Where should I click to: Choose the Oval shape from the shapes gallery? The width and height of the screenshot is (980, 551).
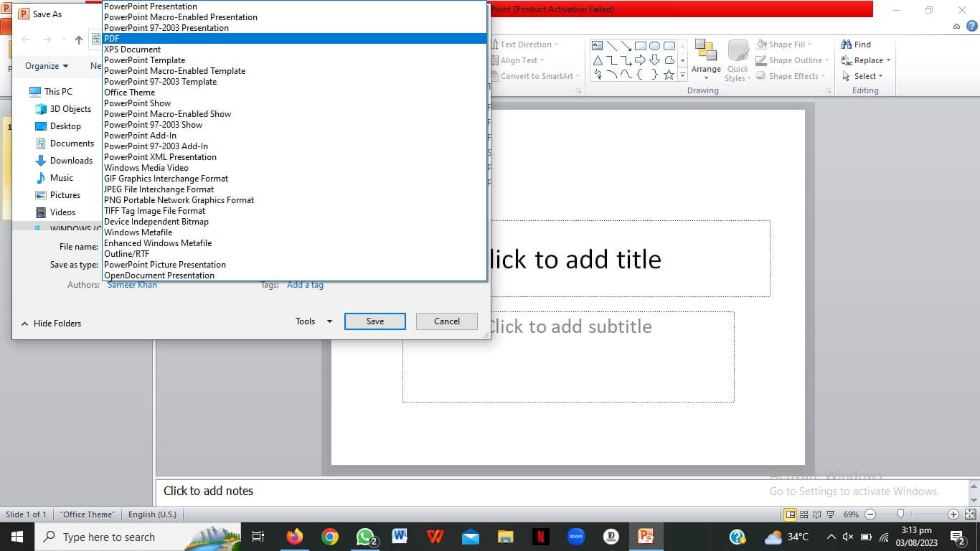[x=654, y=45]
